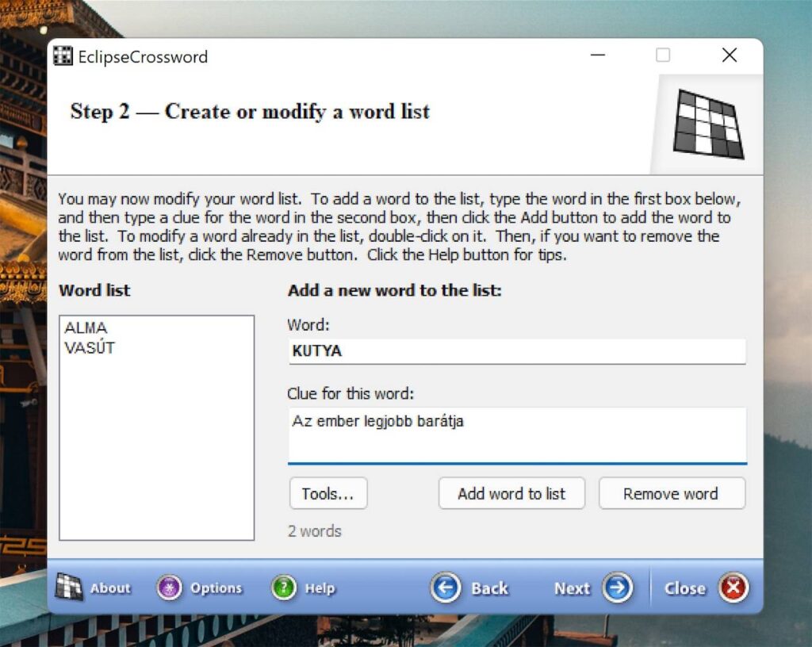Screen dimensions: 812x647
Task: Click the green Help question mark icon
Action: tap(284, 588)
